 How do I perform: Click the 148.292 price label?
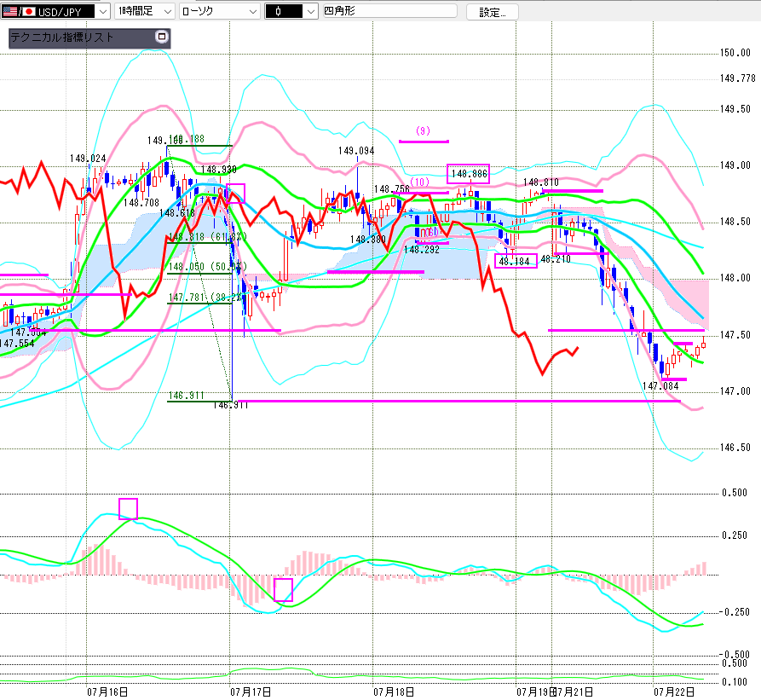[422, 250]
